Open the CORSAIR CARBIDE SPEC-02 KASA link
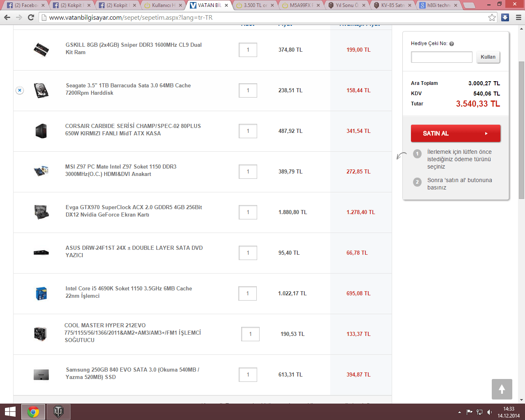 coord(133,130)
